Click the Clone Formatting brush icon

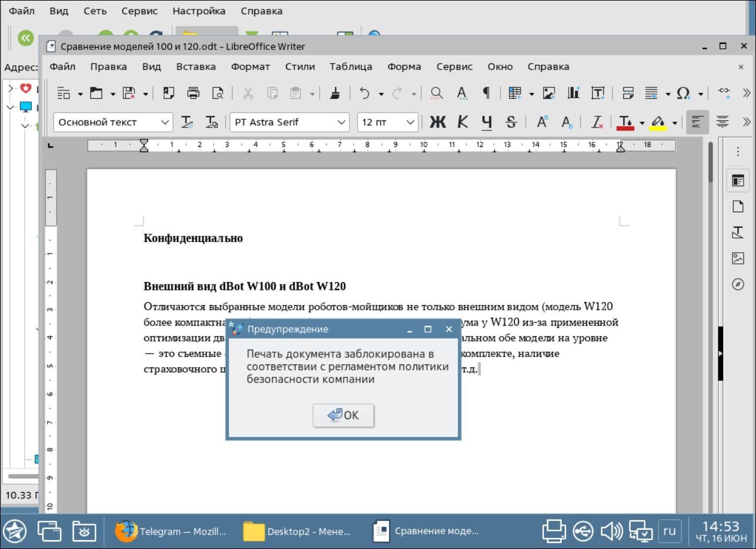[335, 92]
